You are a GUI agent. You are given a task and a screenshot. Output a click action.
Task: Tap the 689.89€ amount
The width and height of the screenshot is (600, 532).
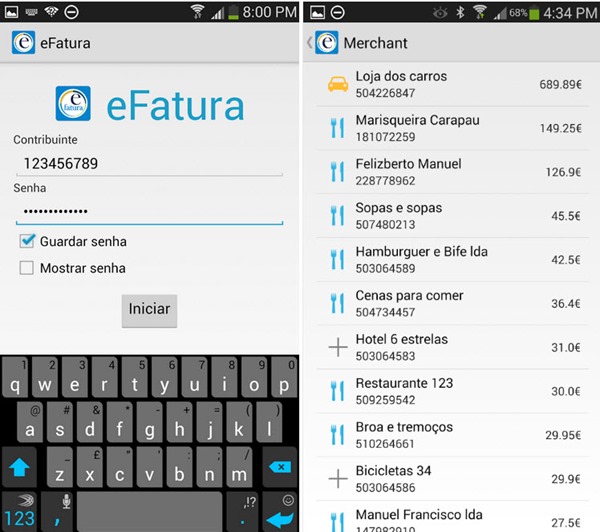(561, 84)
